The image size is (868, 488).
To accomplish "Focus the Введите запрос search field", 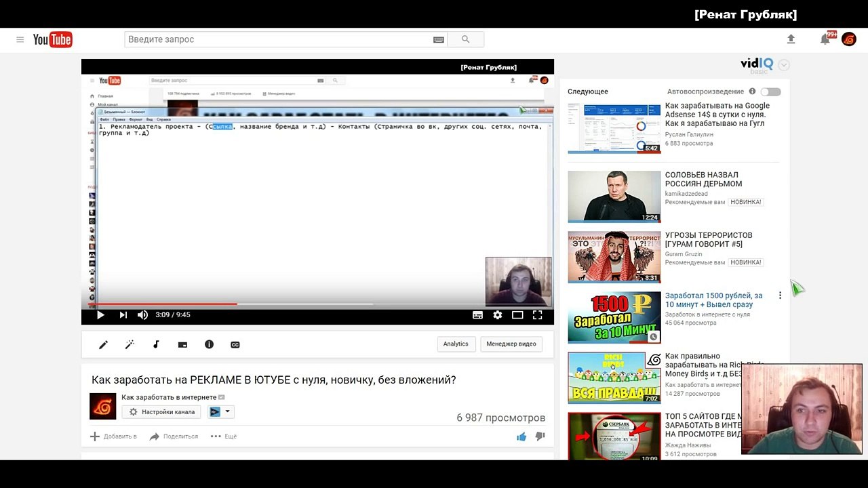I will tap(278, 39).
